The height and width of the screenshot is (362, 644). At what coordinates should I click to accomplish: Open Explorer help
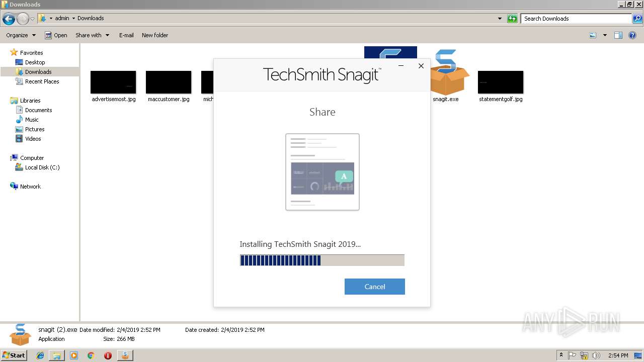(x=632, y=35)
